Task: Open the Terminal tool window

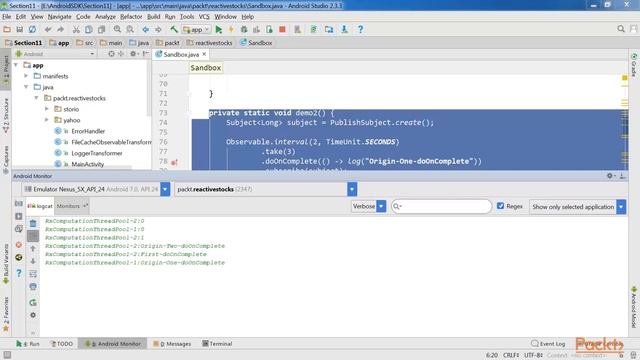Action: click(x=217, y=344)
